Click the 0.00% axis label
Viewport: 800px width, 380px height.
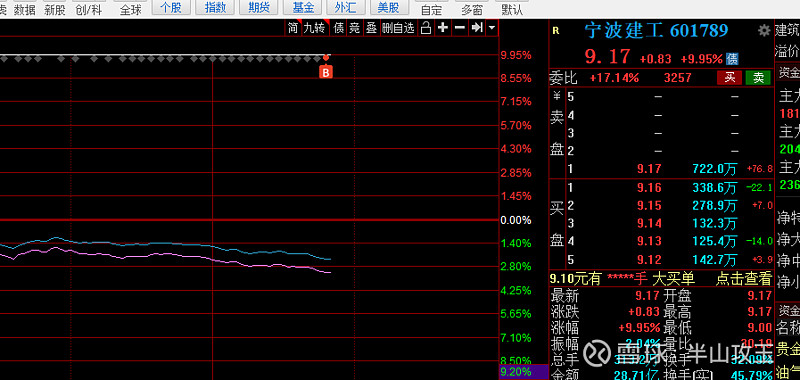pyautogui.click(x=516, y=220)
